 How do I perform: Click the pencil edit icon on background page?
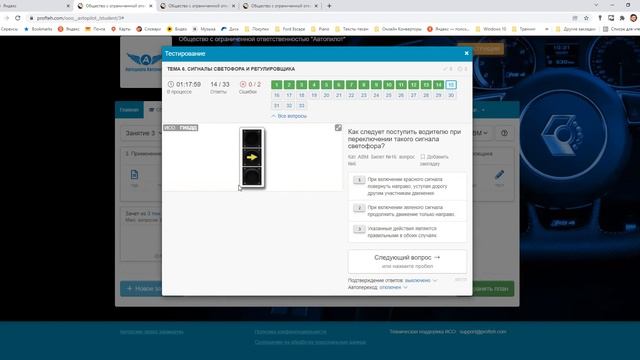coord(499,175)
